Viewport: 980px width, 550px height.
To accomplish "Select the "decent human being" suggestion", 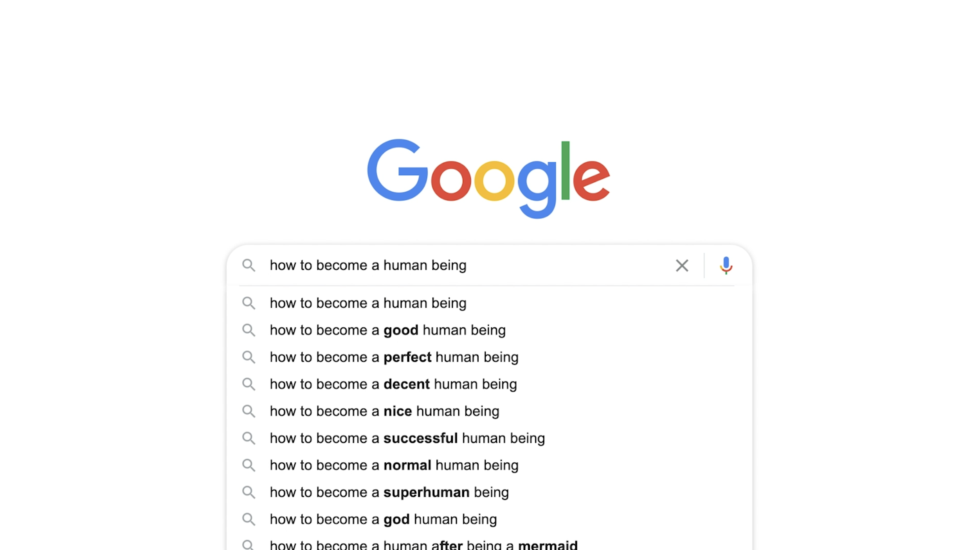I will point(393,384).
